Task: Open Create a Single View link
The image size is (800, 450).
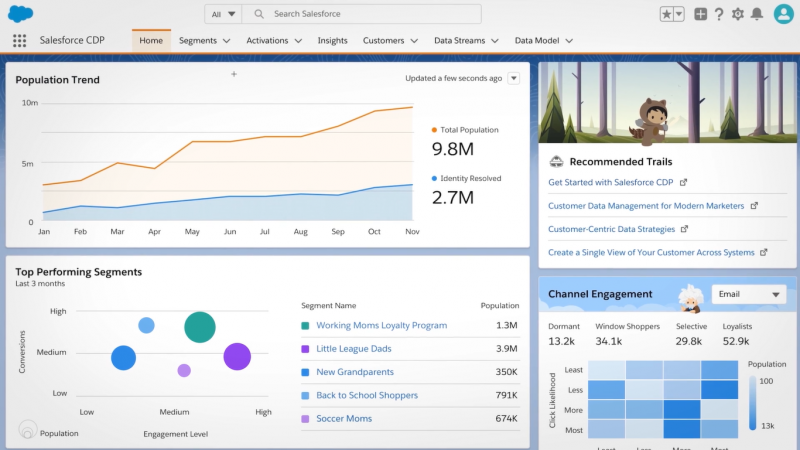Action: coord(651,253)
